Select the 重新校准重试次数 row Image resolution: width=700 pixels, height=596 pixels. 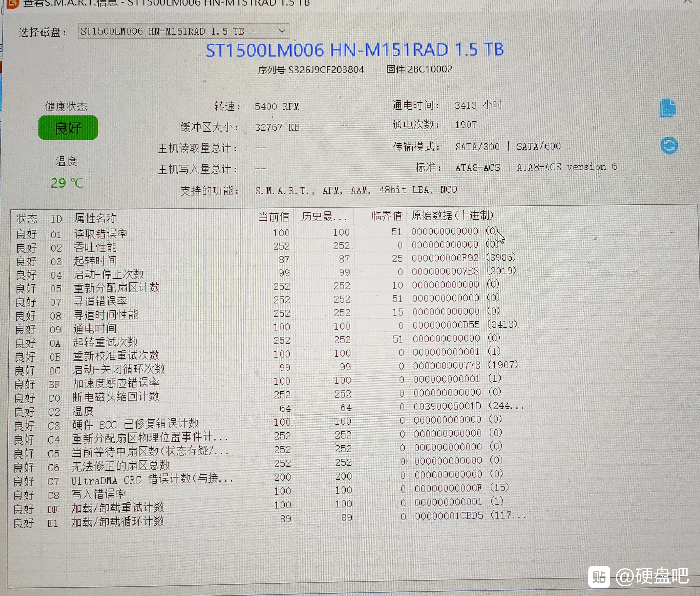coord(270,354)
